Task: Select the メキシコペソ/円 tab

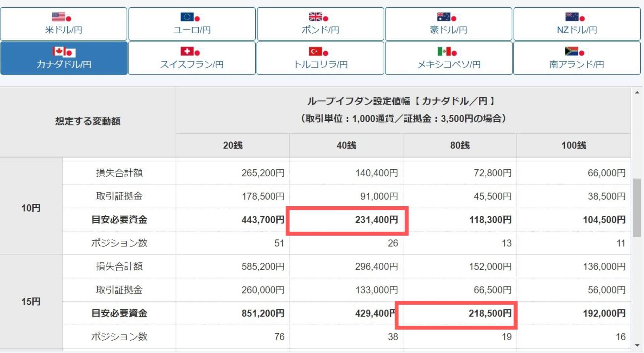Action: pos(448,58)
